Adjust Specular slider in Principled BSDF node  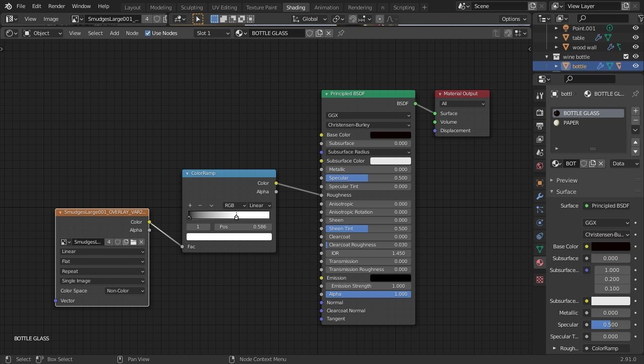(368, 178)
